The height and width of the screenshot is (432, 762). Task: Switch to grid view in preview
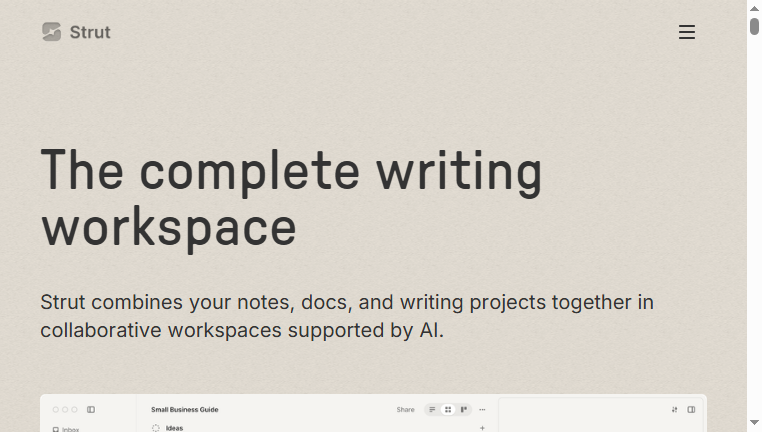(x=448, y=410)
